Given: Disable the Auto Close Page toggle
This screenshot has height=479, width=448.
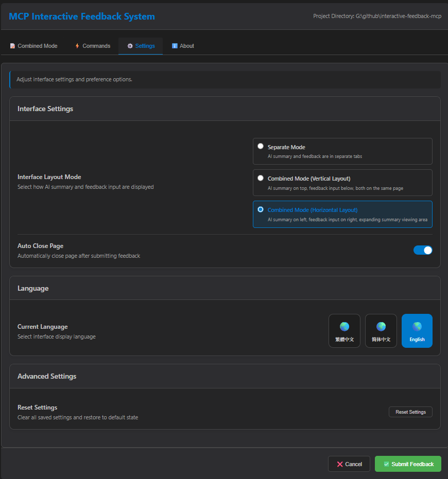Looking at the screenshot, I should click(423, 250).
